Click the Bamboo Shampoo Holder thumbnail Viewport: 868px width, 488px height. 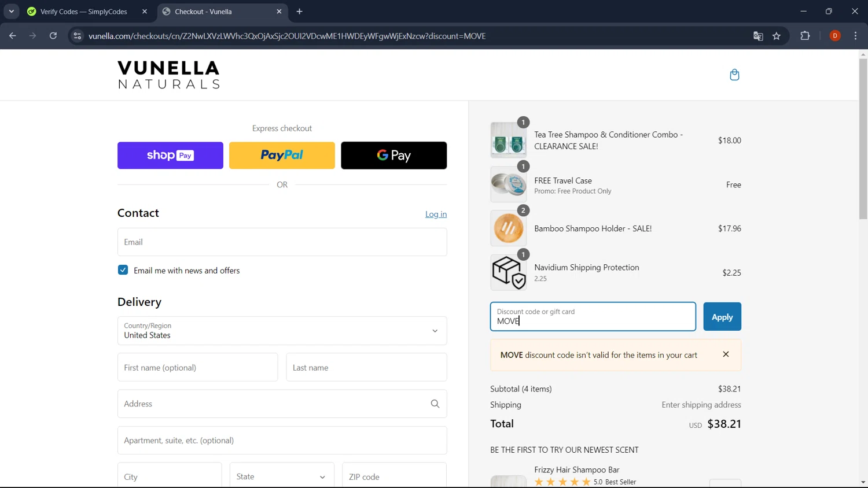tap(509, 228)
